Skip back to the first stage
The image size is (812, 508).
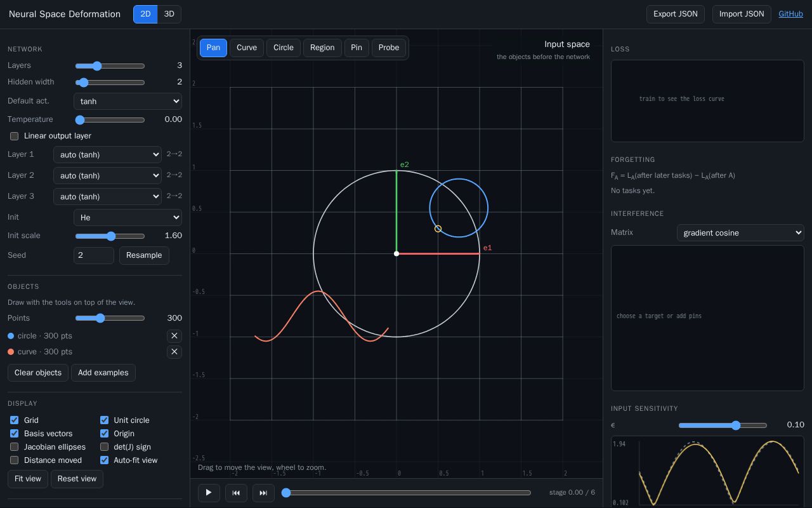[x=236, y=492]
